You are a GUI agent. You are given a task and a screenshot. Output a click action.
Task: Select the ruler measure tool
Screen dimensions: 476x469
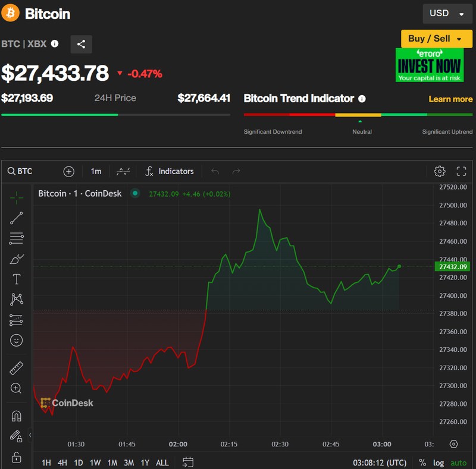tap(17, 369)
